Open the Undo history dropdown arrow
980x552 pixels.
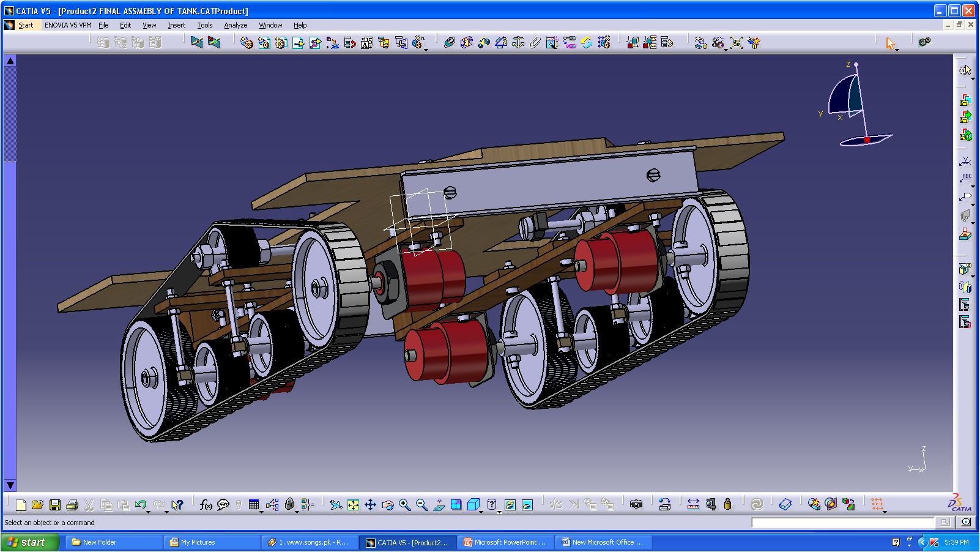[149, 511]
